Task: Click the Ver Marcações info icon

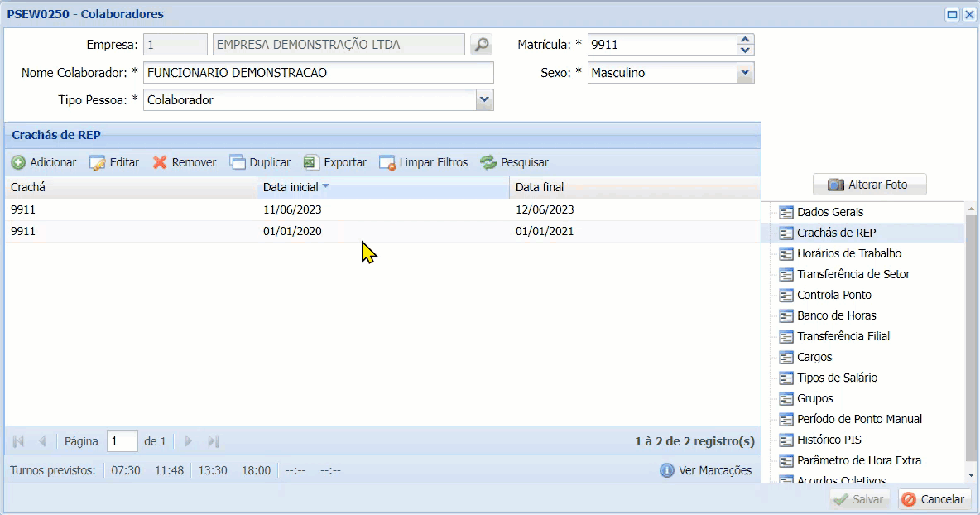Action: coord(667,470)
